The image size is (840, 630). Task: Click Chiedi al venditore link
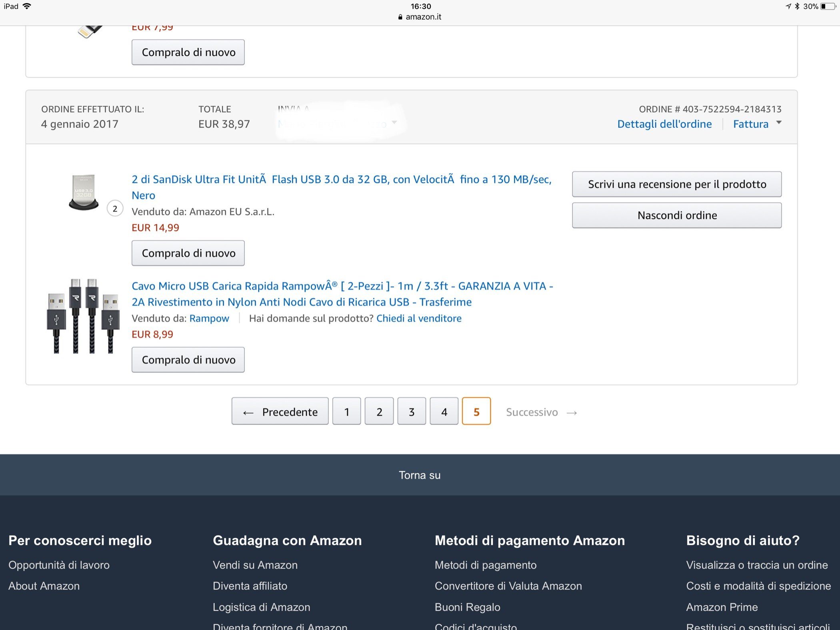[x=419, y=318]
